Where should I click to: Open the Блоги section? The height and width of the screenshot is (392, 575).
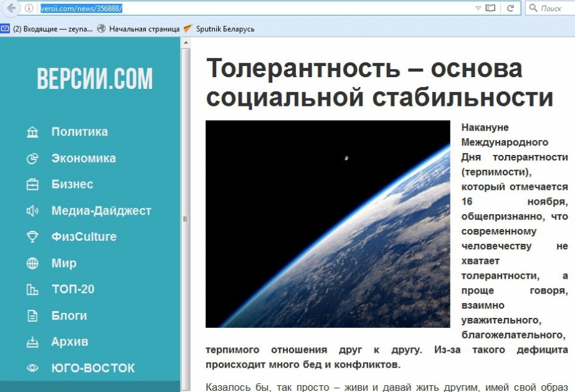pos(69,315)
